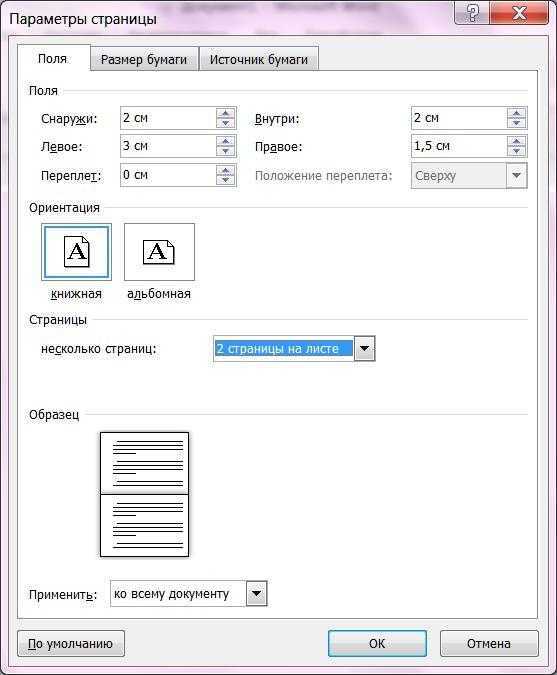Decrease the Правое margin value
Image resolution: width=557 pixels, height=675 pixels.
tap(516, 151)
